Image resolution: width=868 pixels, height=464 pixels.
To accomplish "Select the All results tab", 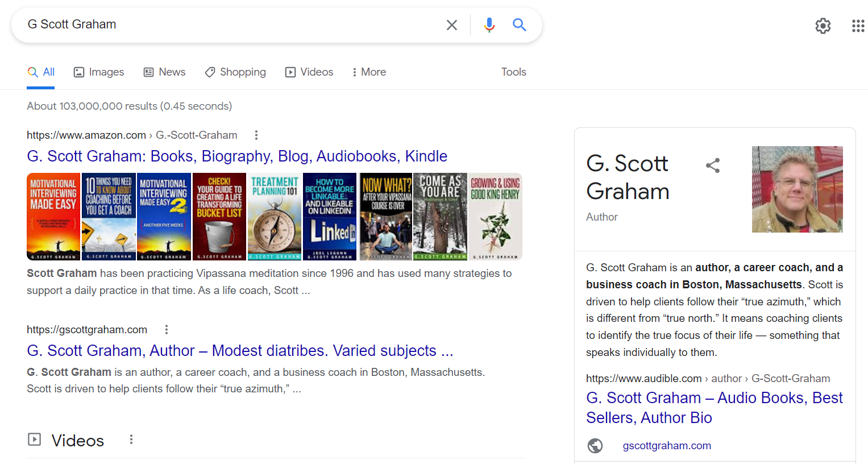I will [x=41, y=72].
